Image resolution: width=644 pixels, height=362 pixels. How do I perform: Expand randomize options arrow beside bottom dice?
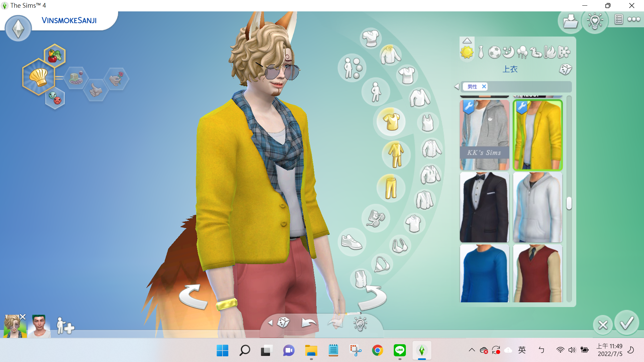(x=270, y=323)
